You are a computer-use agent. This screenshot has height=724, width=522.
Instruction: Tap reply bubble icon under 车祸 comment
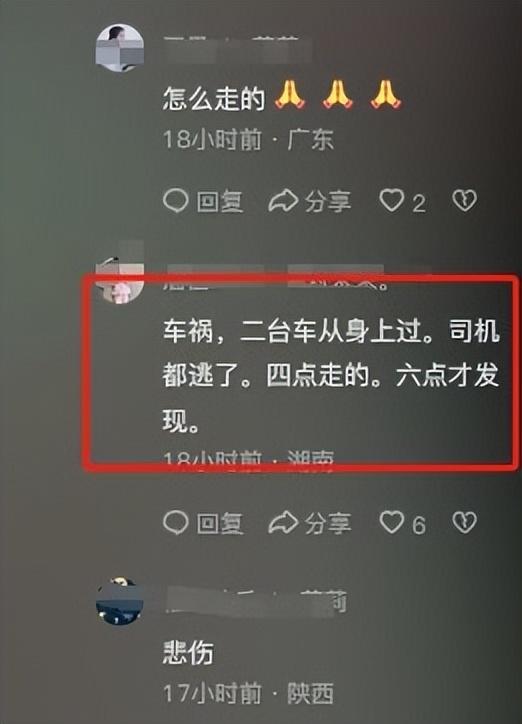[175, 523]
